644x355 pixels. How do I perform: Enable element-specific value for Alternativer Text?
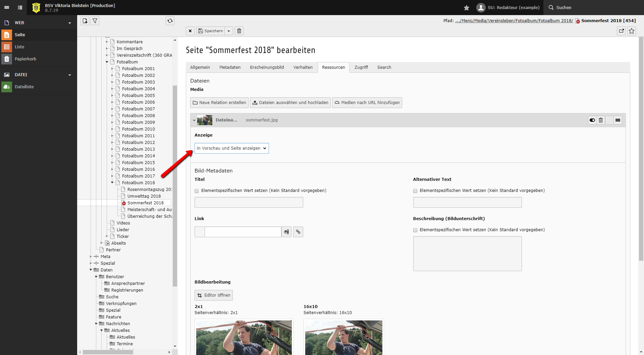[x=415, y=191]
